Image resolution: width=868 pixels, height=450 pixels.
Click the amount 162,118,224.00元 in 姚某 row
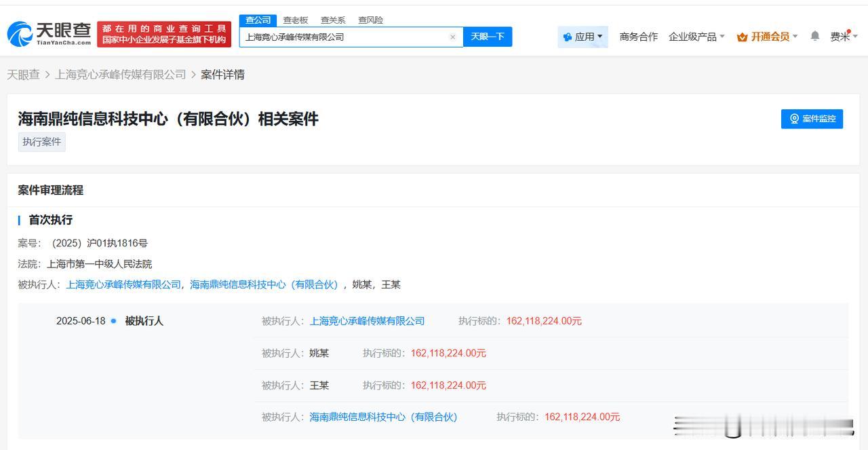(448, 353)
